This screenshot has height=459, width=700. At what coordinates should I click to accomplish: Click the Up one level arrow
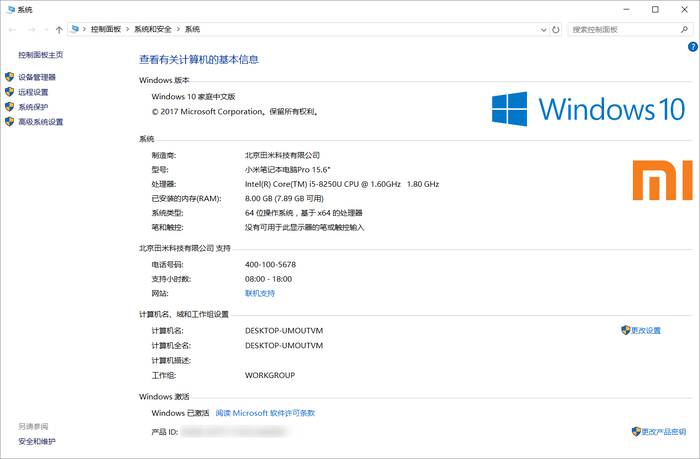pos(59,29)
